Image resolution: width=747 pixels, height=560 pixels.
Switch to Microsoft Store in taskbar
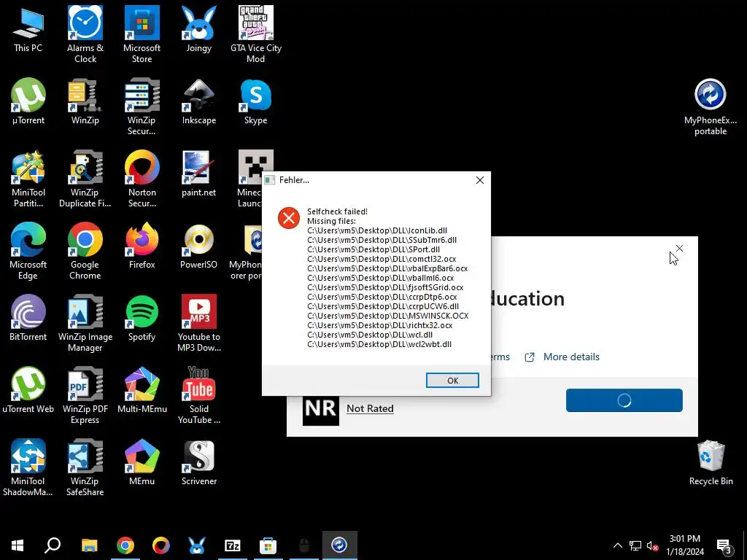[x=268, y=545]
